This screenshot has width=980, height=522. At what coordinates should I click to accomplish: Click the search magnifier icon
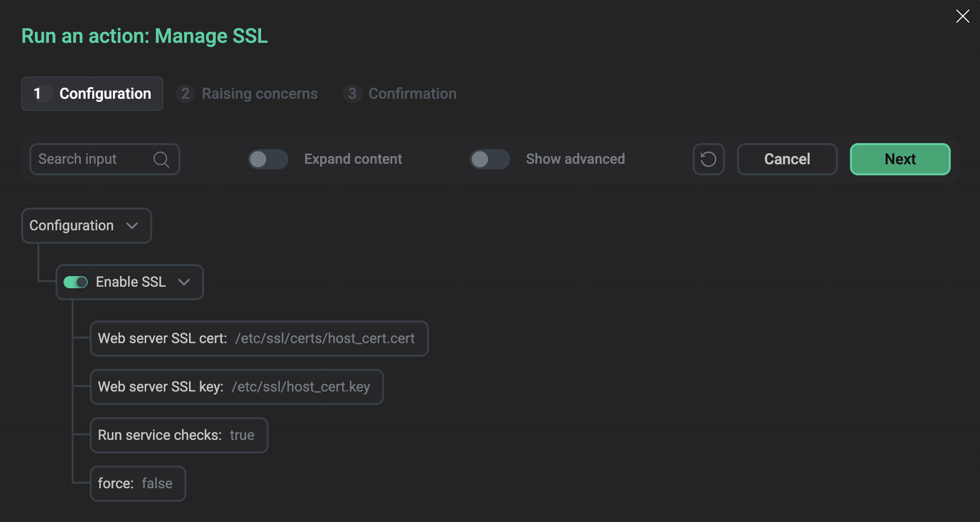click(x=161, y=159)
